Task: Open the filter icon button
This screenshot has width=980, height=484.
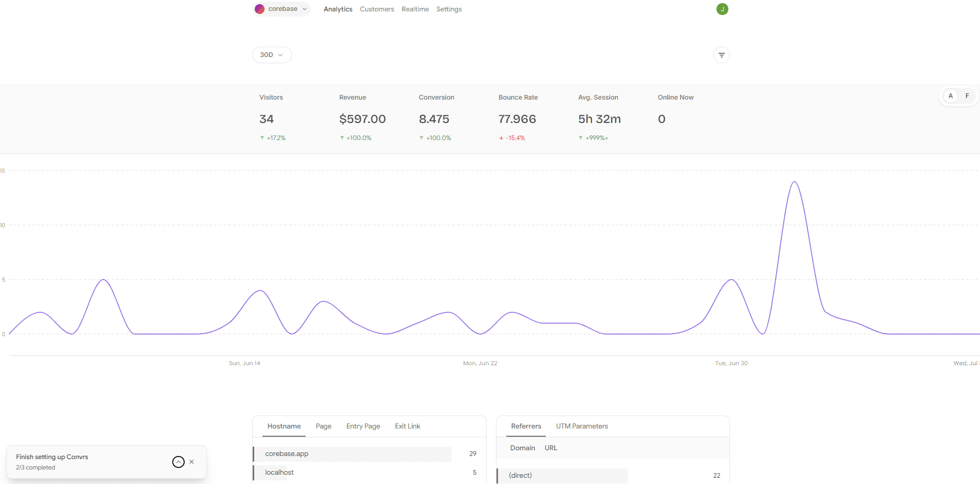Action: point(722,55)
